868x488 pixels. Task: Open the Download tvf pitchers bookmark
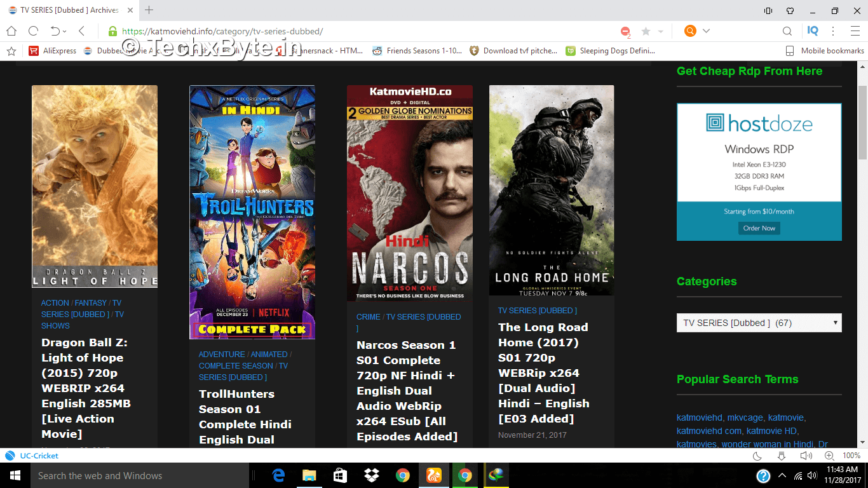coord(513,51)
